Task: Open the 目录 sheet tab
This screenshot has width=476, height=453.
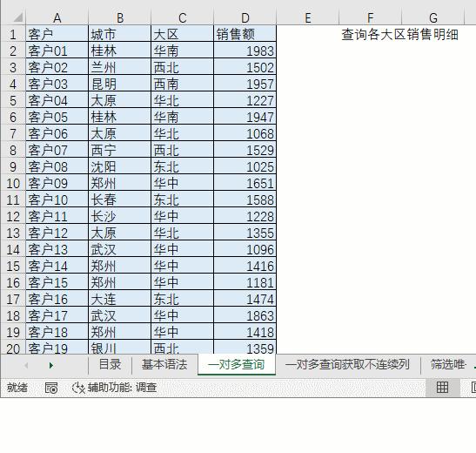Action: pyautogui.click(x=110, y=364)
